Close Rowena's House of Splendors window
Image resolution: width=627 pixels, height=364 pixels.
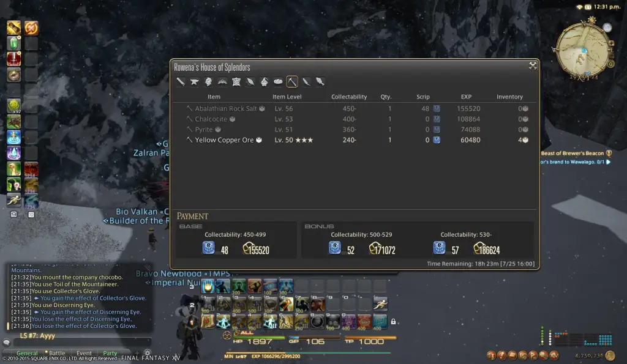[533, 66]
